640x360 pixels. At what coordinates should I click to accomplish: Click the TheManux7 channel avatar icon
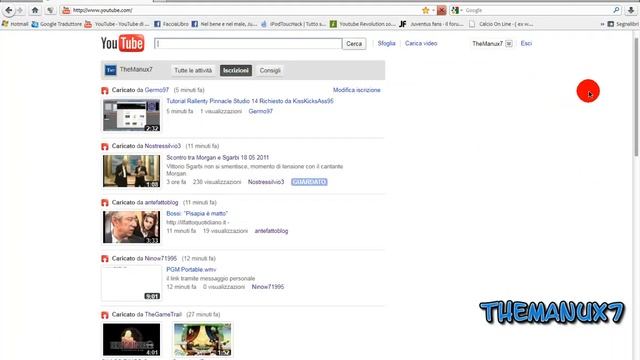111,70
